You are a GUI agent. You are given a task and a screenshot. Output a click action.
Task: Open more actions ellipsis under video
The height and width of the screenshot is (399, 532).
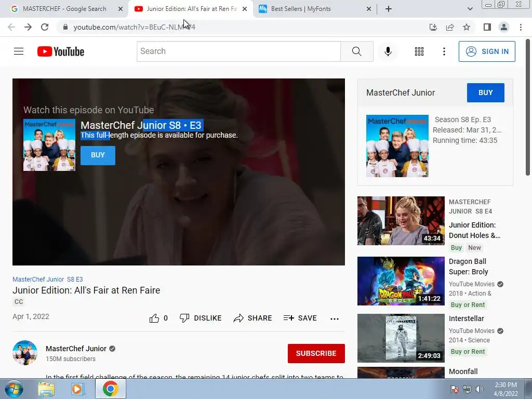pyautogui.click(x=334, y=318)
